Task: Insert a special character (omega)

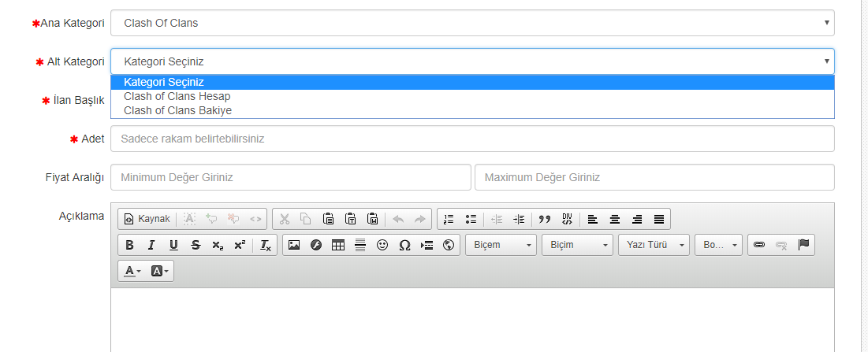Action: coord(404,245)
